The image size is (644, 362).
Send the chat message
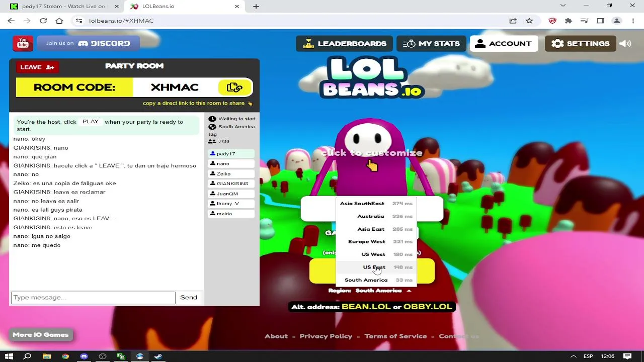pyautogui.click(x=189, y=298)
